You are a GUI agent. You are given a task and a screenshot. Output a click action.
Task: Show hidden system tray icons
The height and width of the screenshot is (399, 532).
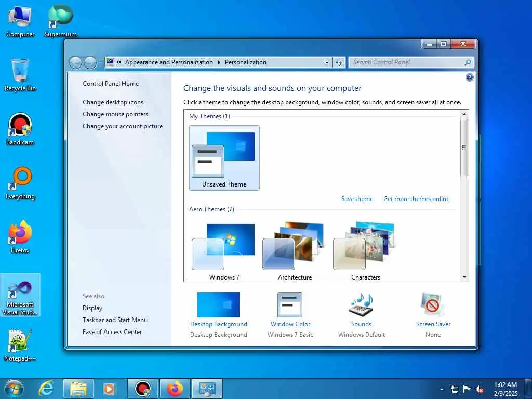[x=442, y=389]
